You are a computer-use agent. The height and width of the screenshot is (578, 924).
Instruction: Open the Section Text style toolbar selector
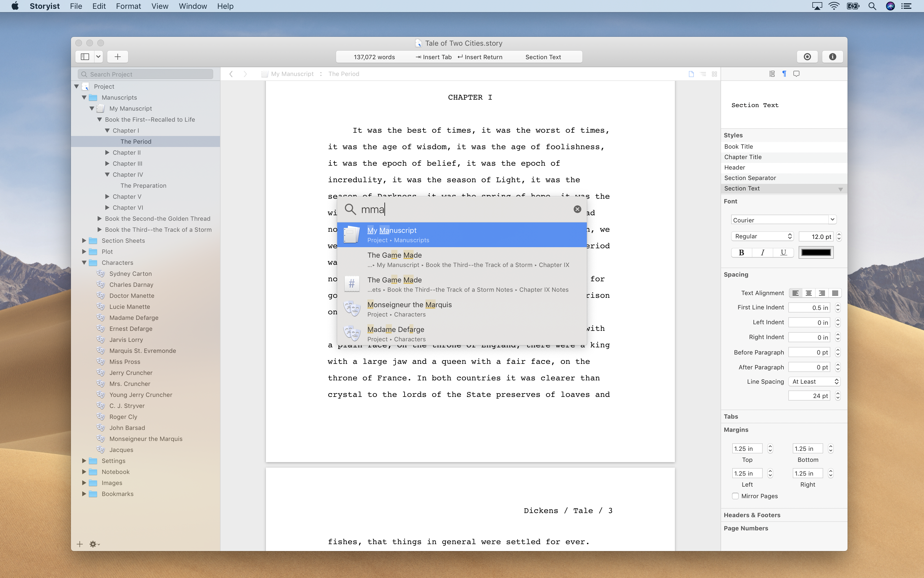point(543,57)
